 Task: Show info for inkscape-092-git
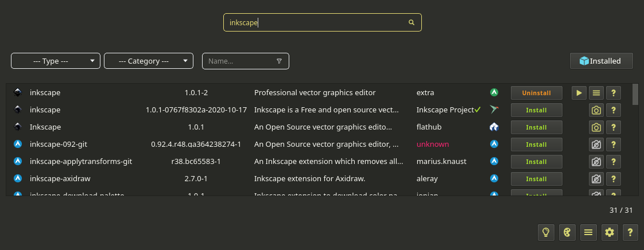(x=614, y=144)
